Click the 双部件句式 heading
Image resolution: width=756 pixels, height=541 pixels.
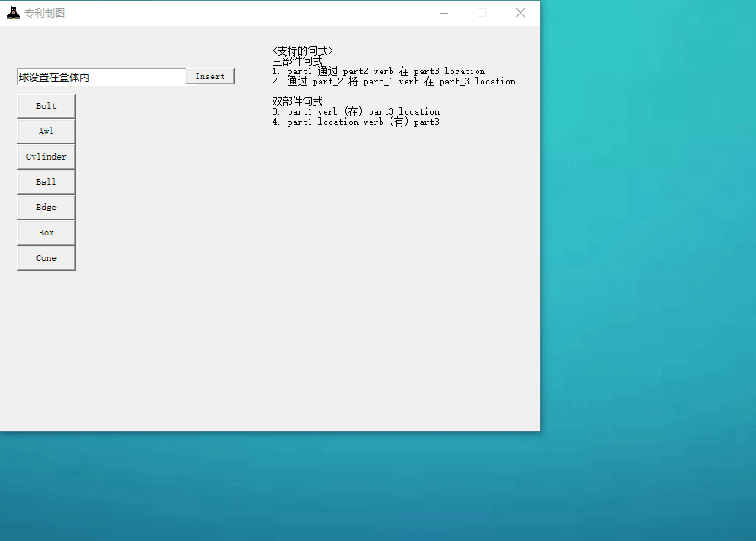point(297,101)
